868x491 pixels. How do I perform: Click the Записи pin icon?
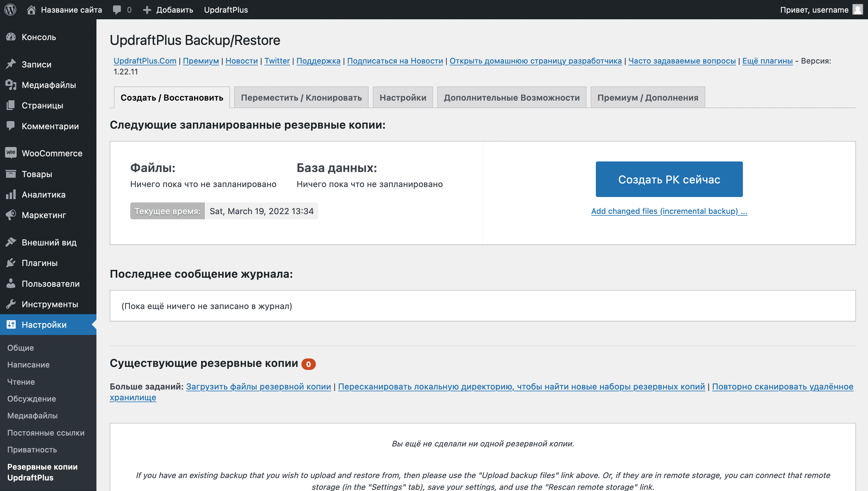(11, 64)
